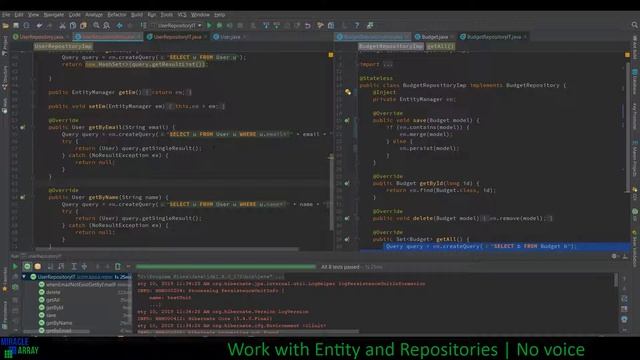Click the Help question mark icon
The width and height of the screenshot is (640, 360).
(357, 25)
